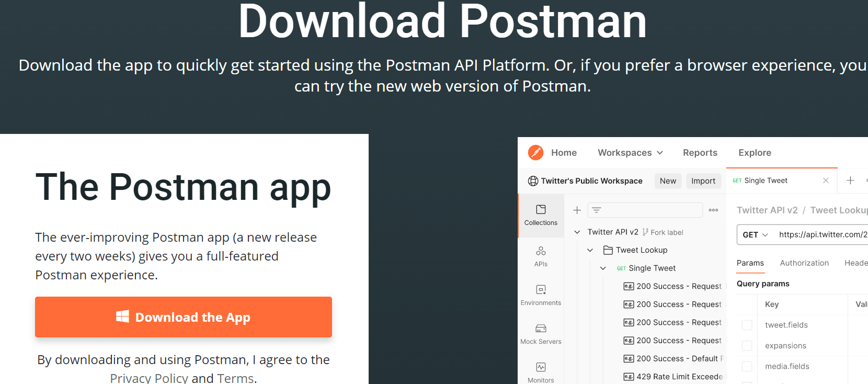Open Explore in top navigation
The width and height of the screenshot is (868, 384).
755,153
